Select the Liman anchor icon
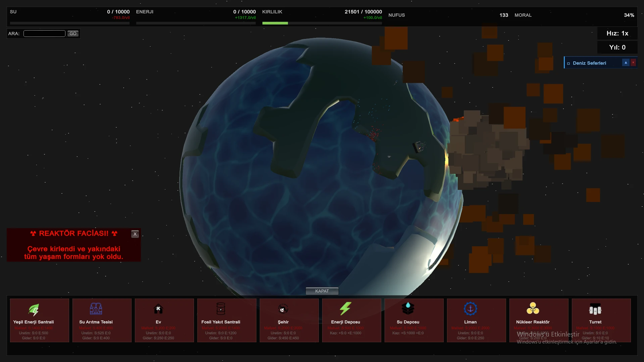 470,309
